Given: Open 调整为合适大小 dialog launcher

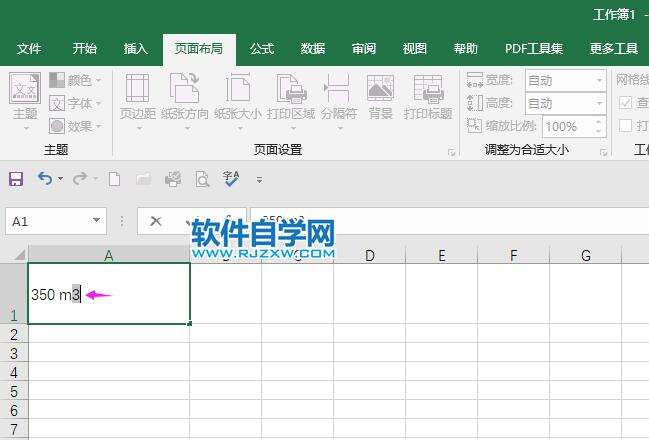Looking at the screenshot, I should pos(603,153).
